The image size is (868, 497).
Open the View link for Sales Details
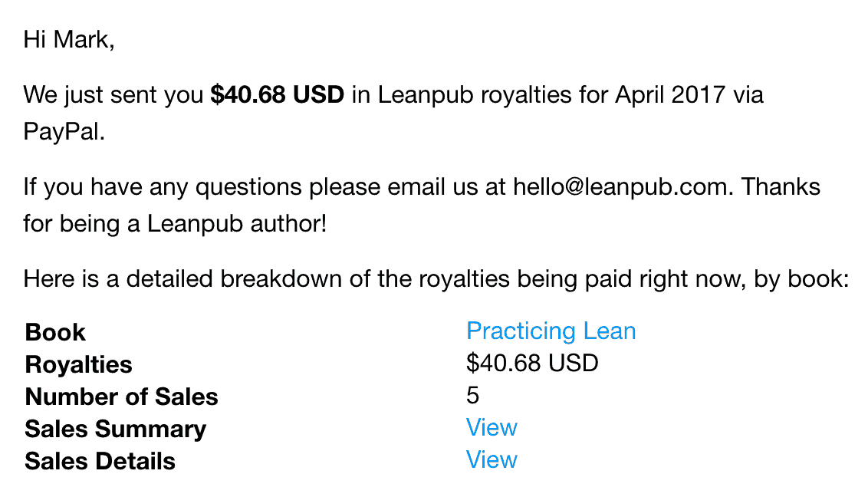click(492, 459)
